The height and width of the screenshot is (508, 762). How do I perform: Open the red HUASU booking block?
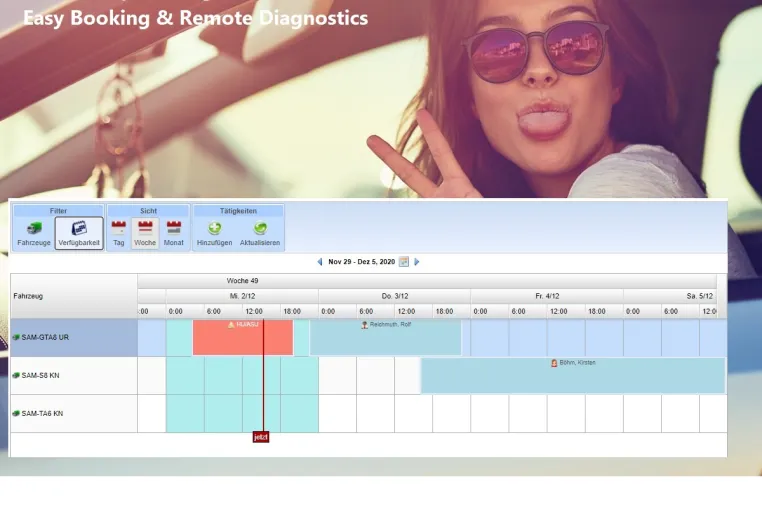[243, 337]
